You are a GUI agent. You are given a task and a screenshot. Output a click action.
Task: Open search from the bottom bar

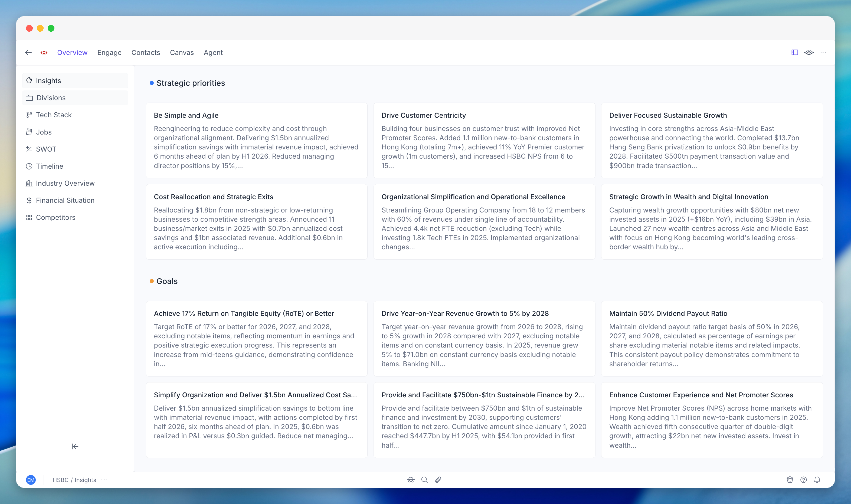424,480
